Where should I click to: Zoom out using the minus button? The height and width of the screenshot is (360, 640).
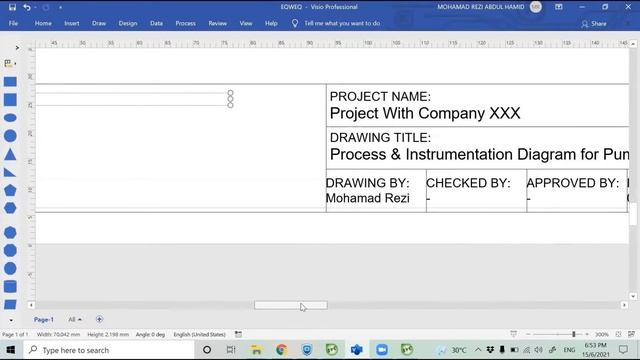pyautogui.click(x=528, y=334)
